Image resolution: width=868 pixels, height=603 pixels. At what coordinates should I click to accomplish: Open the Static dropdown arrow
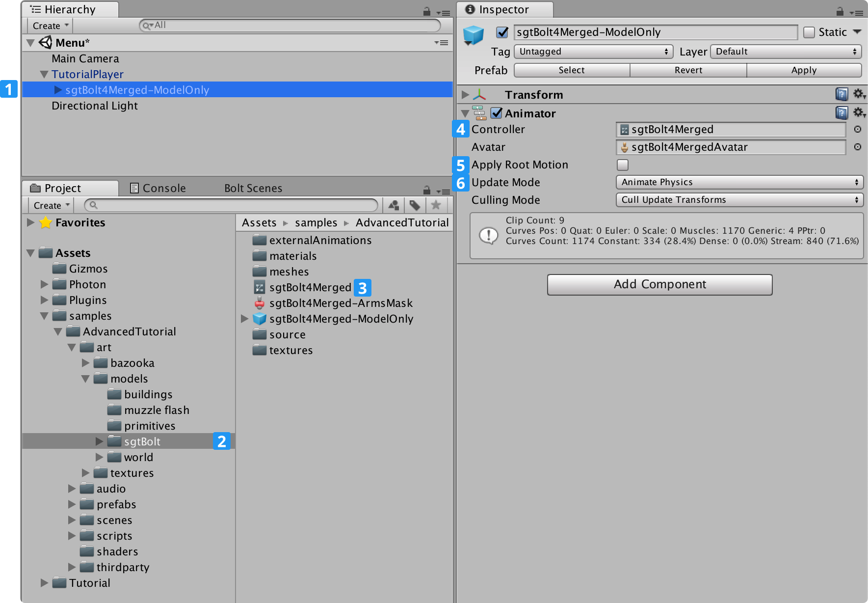click(857, 32)
